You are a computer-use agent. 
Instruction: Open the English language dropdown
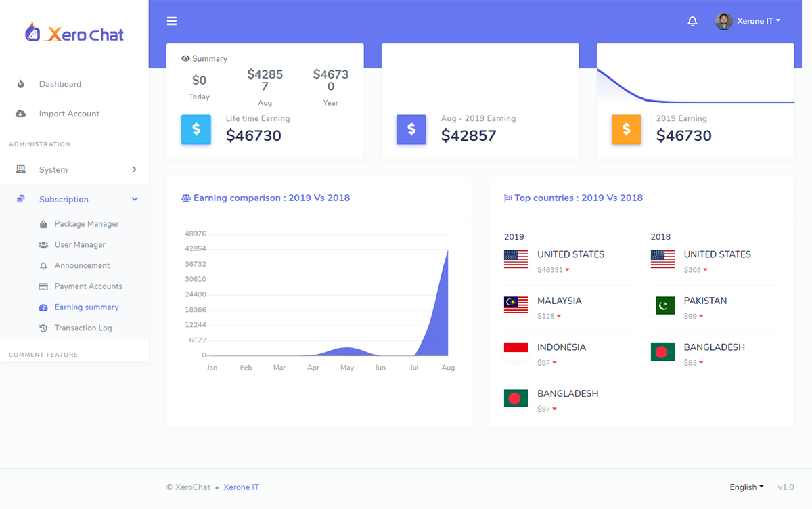pos(746,487)
